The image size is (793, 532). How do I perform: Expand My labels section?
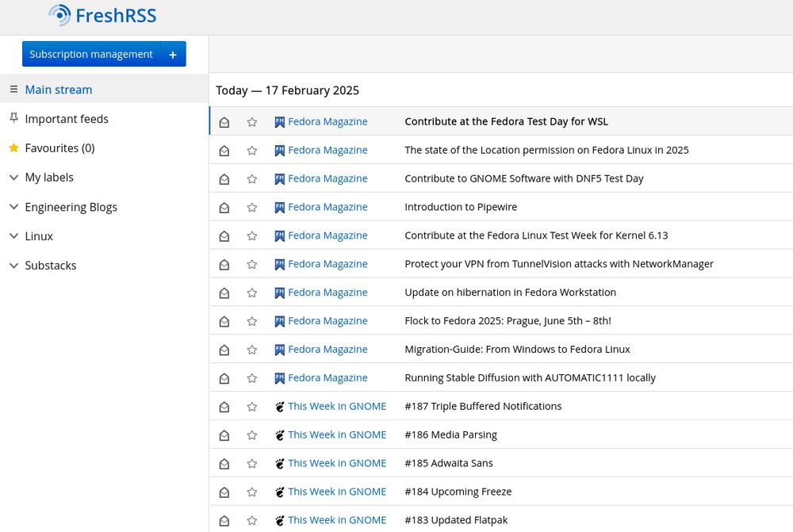click(x=13, y=178)
